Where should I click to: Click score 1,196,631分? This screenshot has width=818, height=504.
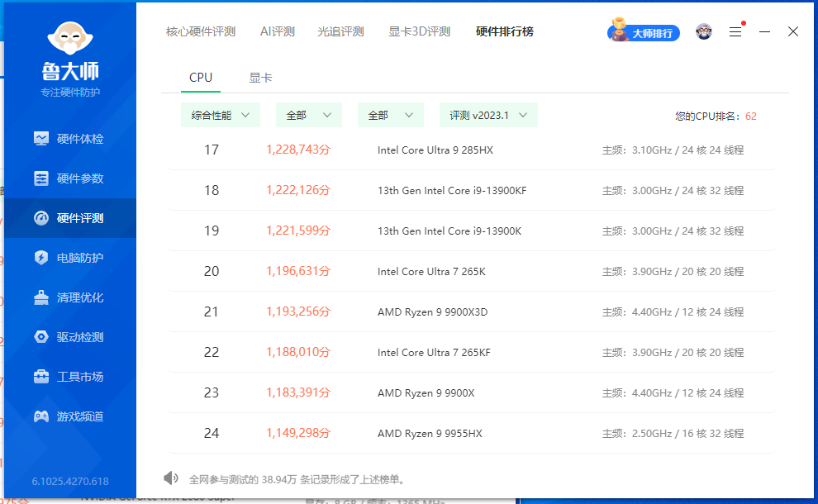click(298, 271)
